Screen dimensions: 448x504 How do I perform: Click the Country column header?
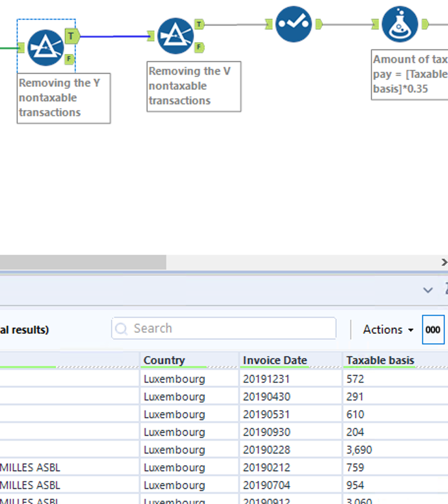[164, 360]
